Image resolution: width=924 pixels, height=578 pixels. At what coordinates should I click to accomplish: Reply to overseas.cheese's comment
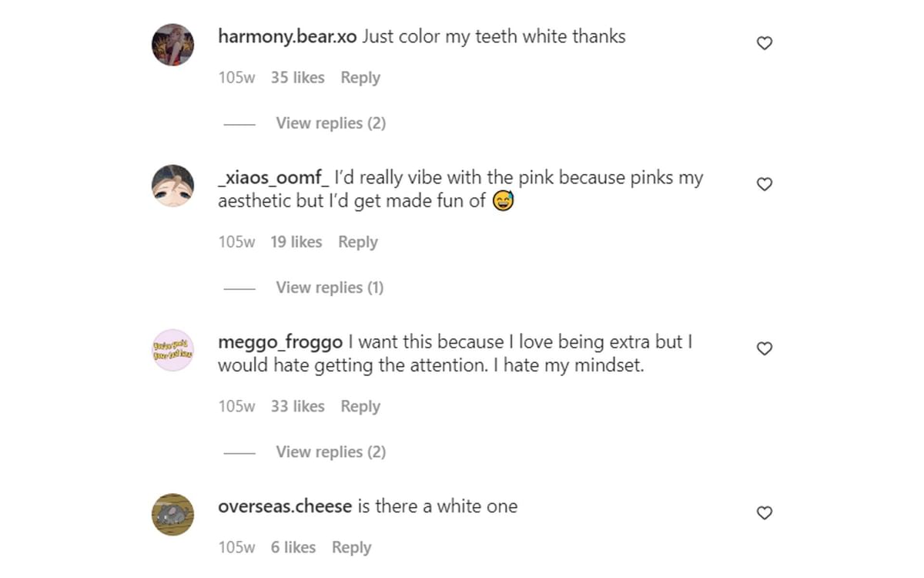point(351,547)
